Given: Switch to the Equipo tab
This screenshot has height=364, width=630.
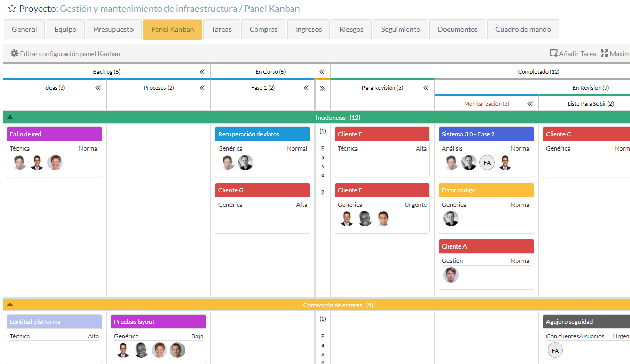Looking at the screenshot, I should (x=65, y=29).
